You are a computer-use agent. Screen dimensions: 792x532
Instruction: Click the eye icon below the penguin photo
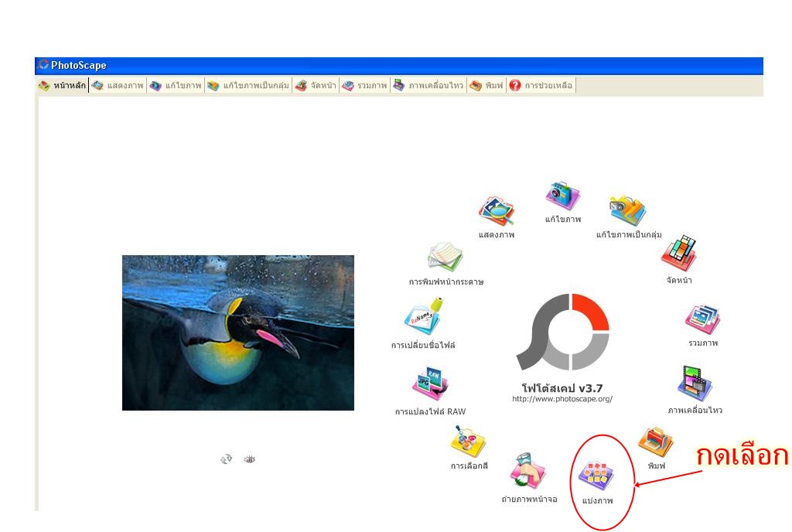[x=250, y=459]
